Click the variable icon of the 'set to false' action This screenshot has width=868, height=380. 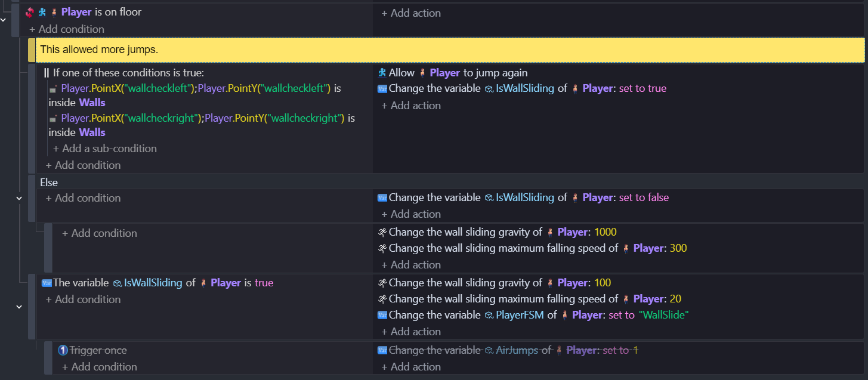tap(382, 197)
